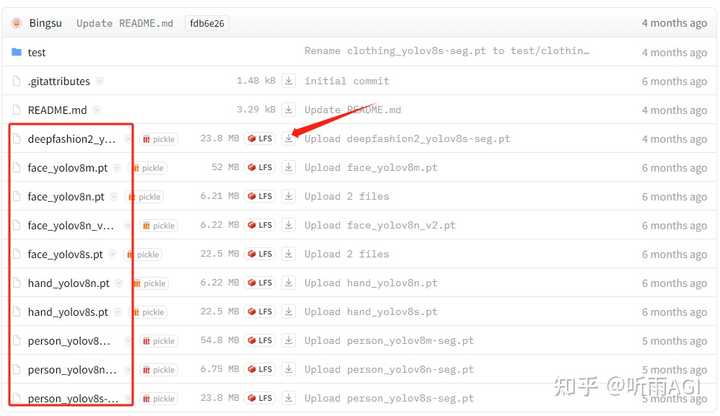Download the face_yolov8s.pt file
Screen dimensions: 720x416
[288, 254]
